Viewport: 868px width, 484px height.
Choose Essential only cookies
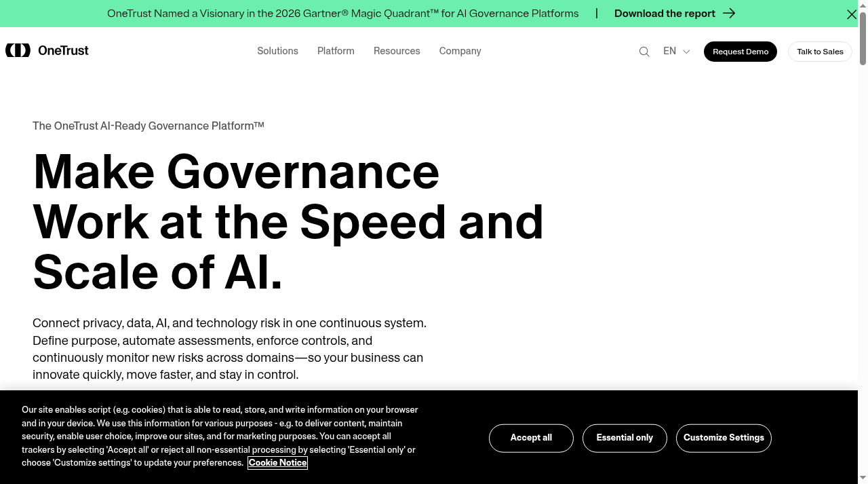[x=625, y=438]
